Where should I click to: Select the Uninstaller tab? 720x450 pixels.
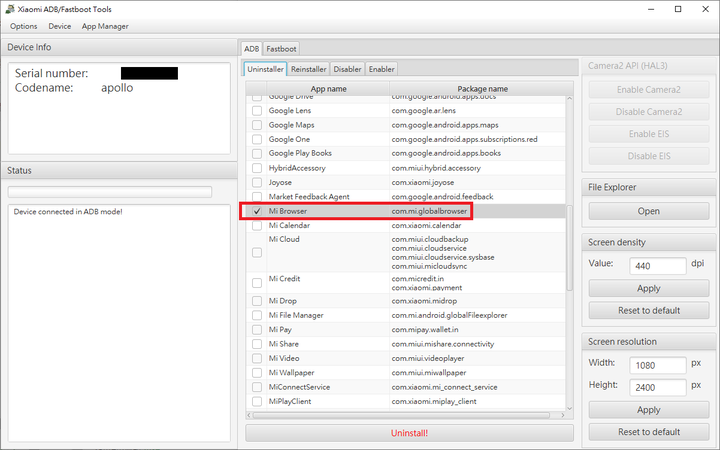pos(265,69)
